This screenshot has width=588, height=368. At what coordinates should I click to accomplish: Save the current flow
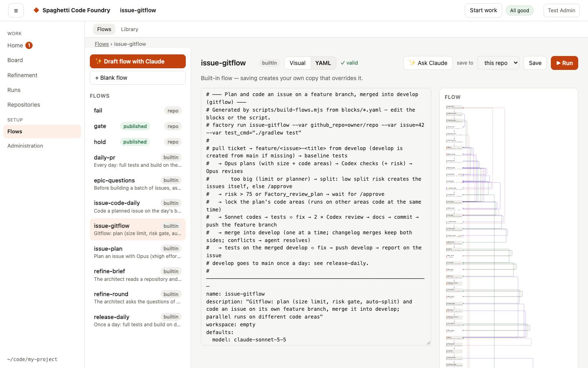point(535,63)
